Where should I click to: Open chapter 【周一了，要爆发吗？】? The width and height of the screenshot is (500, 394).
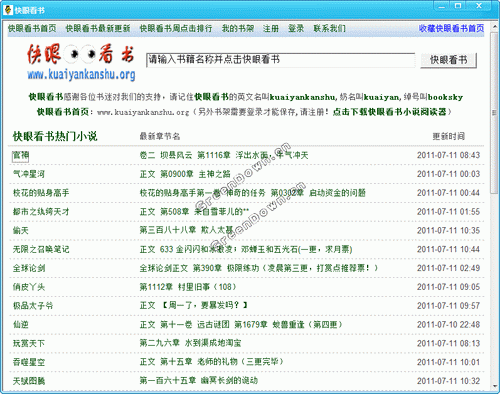pyautogui.click(x=194, y=305)
